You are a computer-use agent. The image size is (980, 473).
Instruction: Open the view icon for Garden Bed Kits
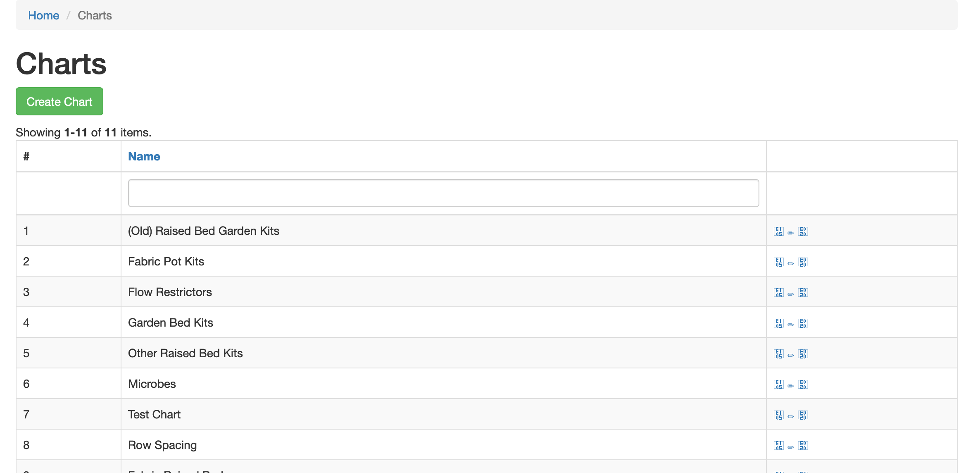(778, 323)
